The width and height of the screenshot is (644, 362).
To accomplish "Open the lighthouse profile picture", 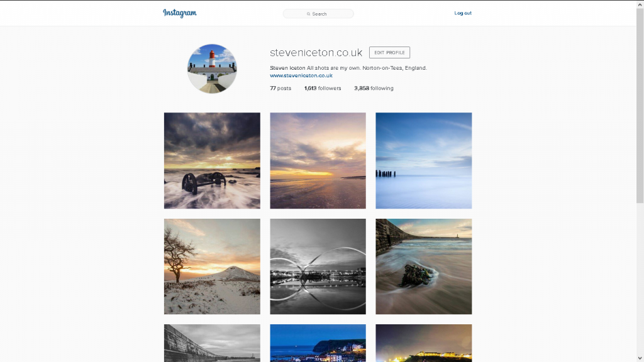I will [212, 69].
